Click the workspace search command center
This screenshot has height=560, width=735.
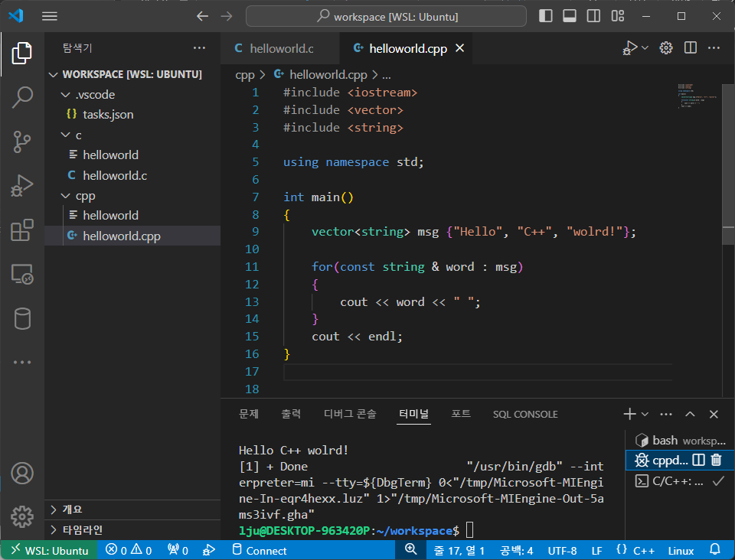(x=386, y=16)
